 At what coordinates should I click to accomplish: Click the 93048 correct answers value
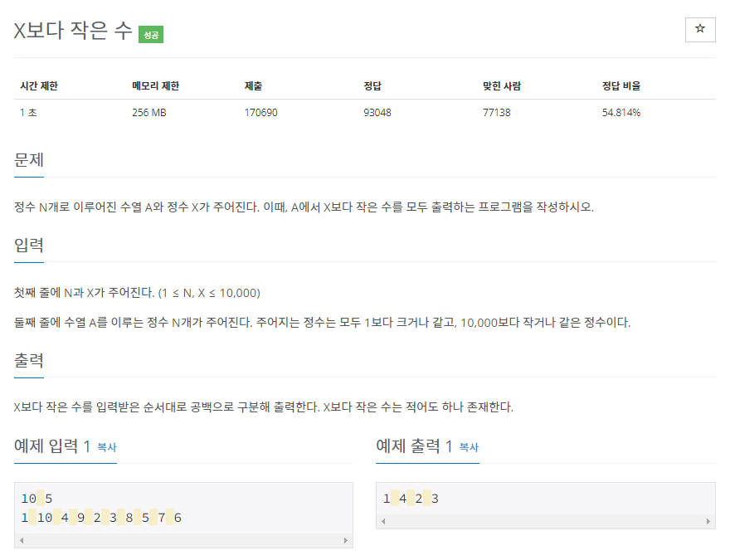point(377,112)
